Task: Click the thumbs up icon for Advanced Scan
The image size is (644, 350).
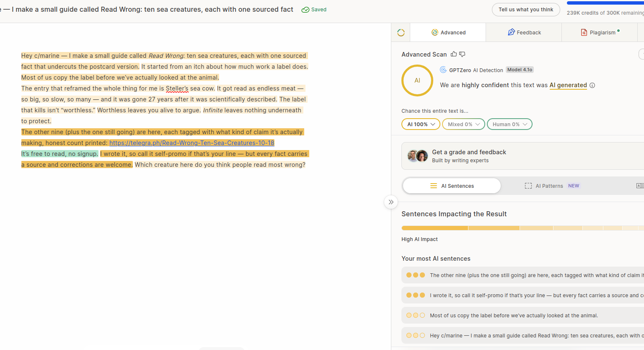Action: (x=454, y=54)
